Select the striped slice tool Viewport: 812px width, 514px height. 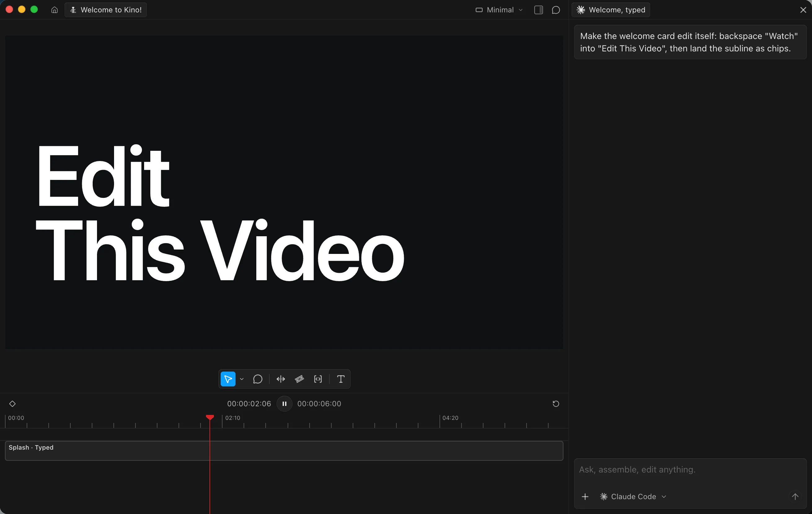pyautogui.click(x=299, y=379)
